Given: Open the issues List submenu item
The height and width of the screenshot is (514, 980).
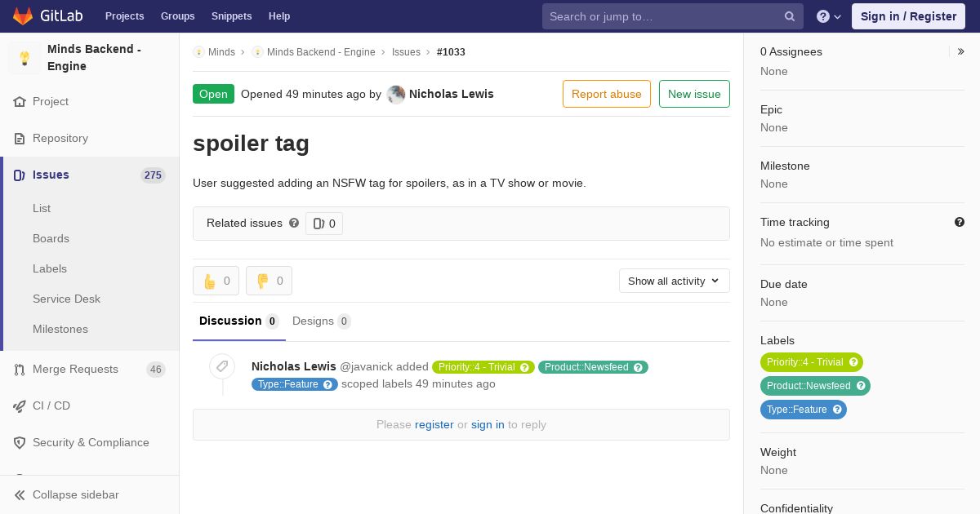Looking at the screenshot, I should (42, 209).
